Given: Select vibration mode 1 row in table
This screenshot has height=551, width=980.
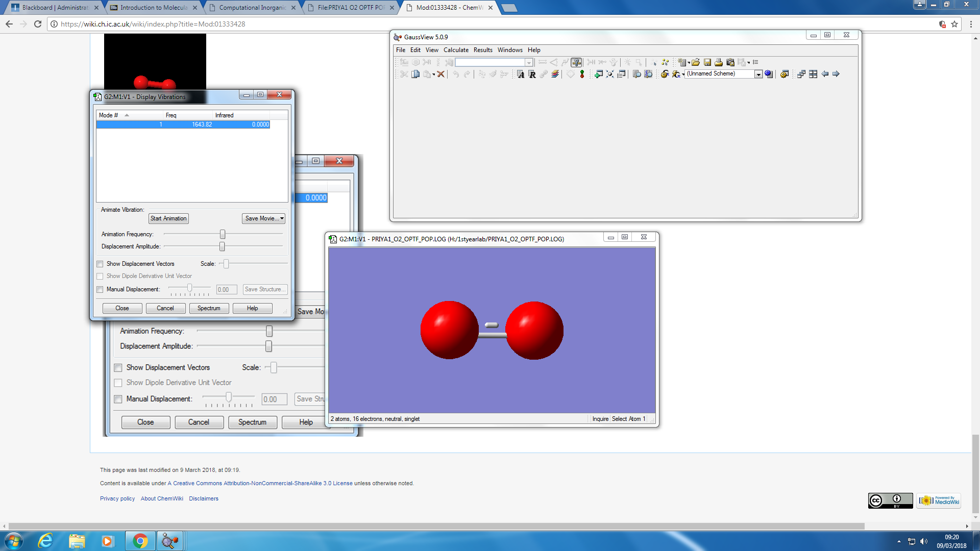Looking at the screenshot, I should (x=183, y=125).
